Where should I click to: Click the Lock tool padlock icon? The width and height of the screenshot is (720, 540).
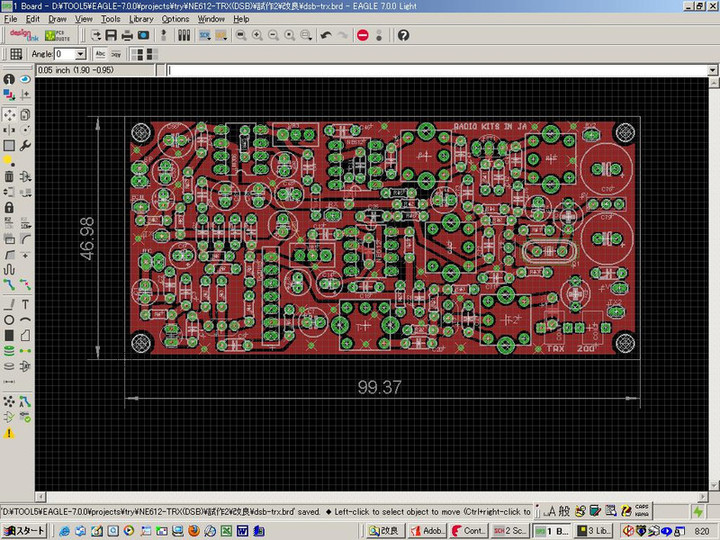point(9,207)
